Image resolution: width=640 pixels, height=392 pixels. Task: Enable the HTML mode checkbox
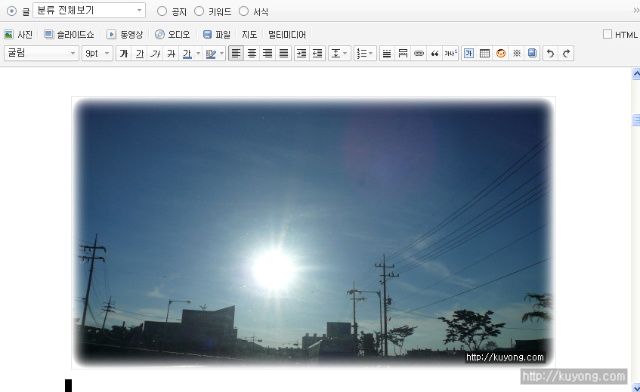607,34
